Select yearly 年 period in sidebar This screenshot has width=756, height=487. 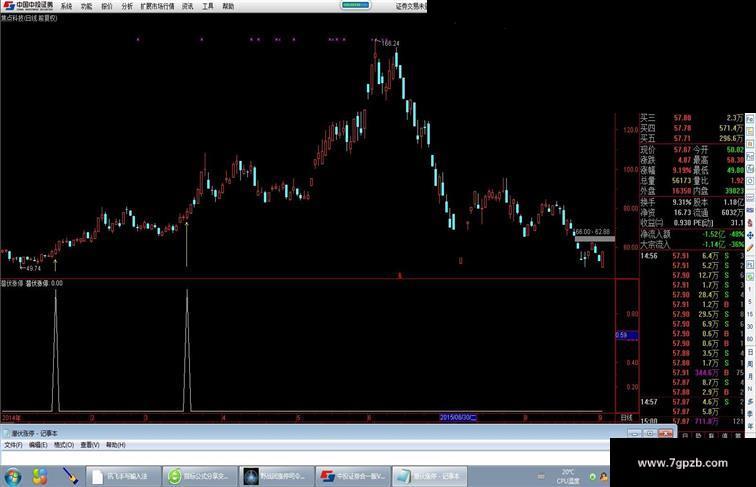tap(750, 425)
